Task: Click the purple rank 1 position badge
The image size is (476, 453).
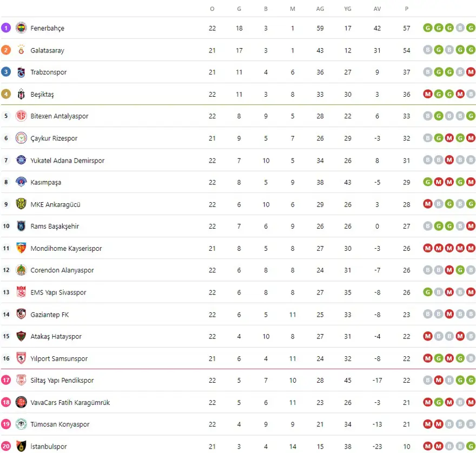Action: (6, 28)
